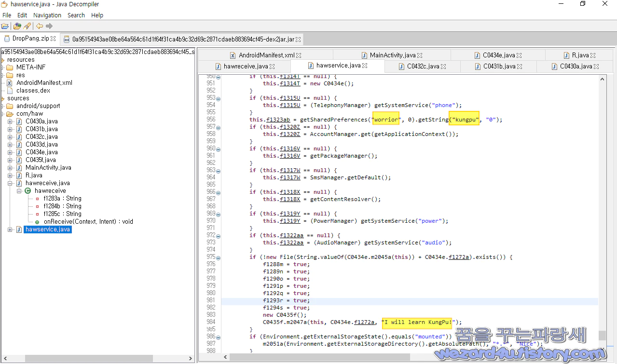Select the META-INF folder in tree
Screen dimensions: 617x364
click(31, 67)
